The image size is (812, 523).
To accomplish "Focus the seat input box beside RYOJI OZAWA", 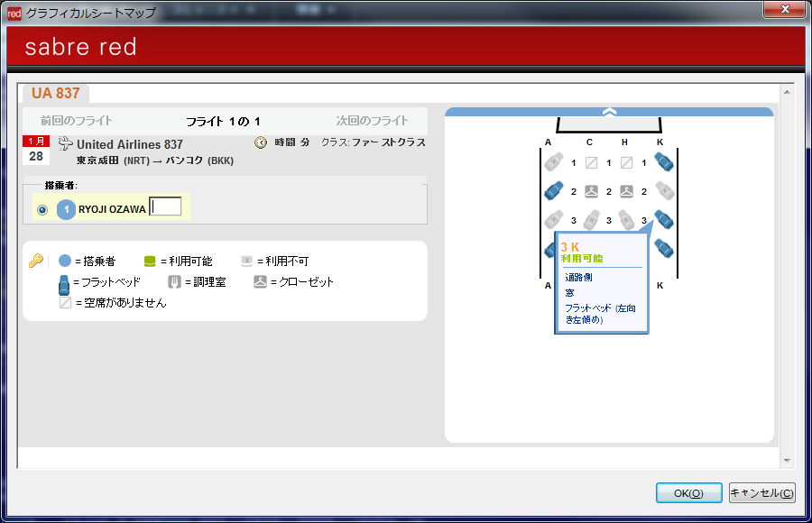I will pos(165,206).
